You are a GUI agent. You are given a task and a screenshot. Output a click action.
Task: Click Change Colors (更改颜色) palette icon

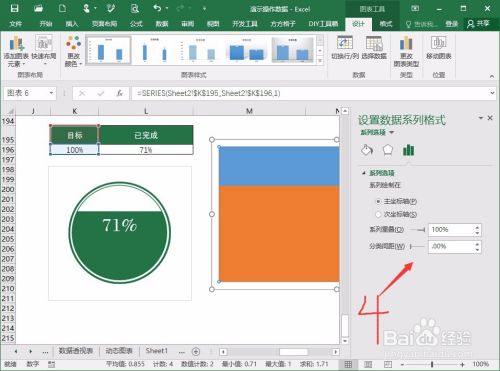click(73, 51)
